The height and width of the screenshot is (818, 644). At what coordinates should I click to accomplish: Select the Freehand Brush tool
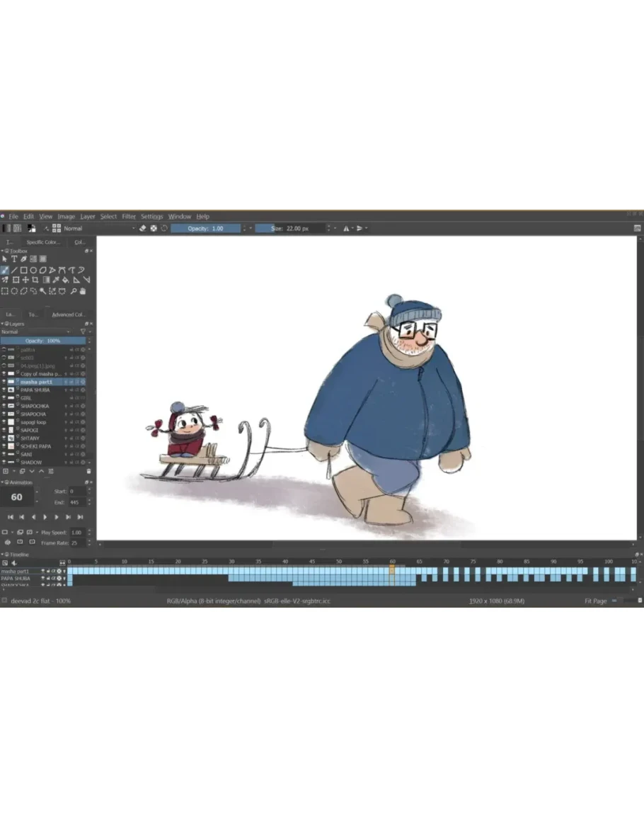pyautogui.click(x=5, y=270)
